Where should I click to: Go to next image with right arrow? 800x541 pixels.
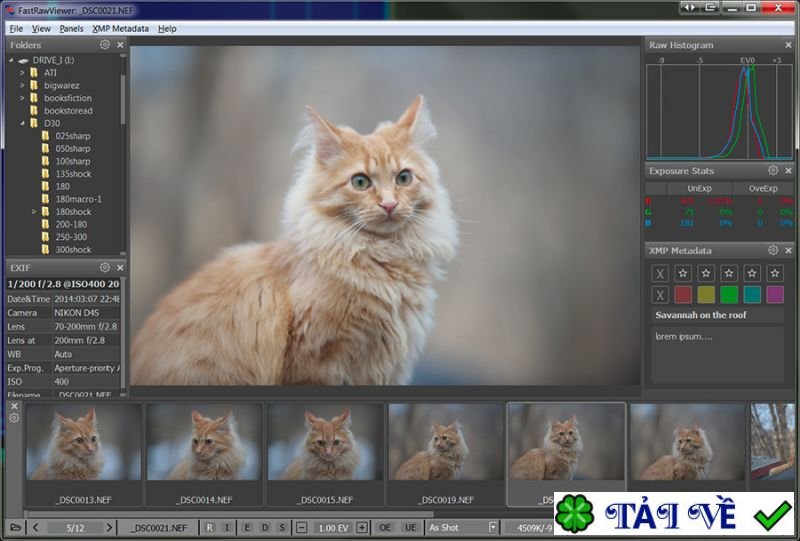click(112, 527)
